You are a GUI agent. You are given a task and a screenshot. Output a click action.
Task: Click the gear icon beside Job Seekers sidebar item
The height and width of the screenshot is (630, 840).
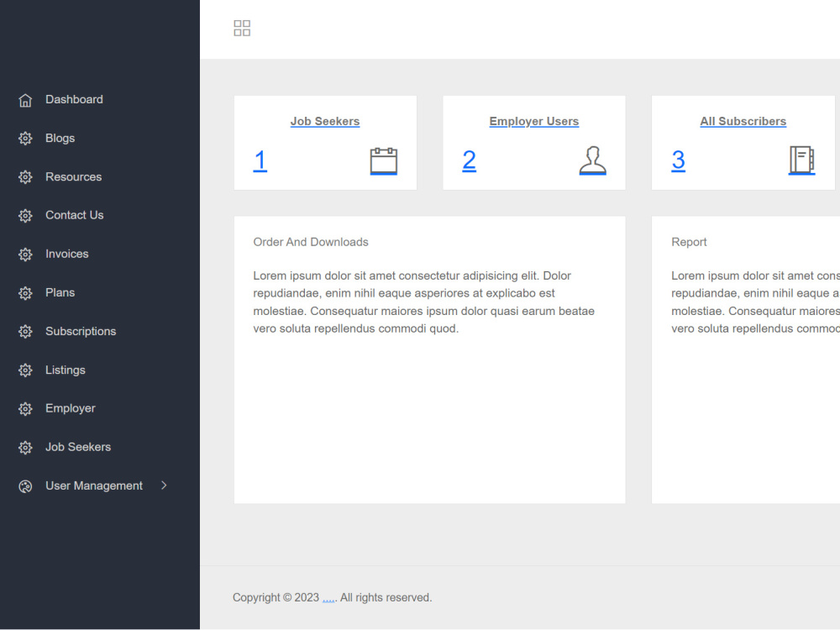tap(25, 448)
